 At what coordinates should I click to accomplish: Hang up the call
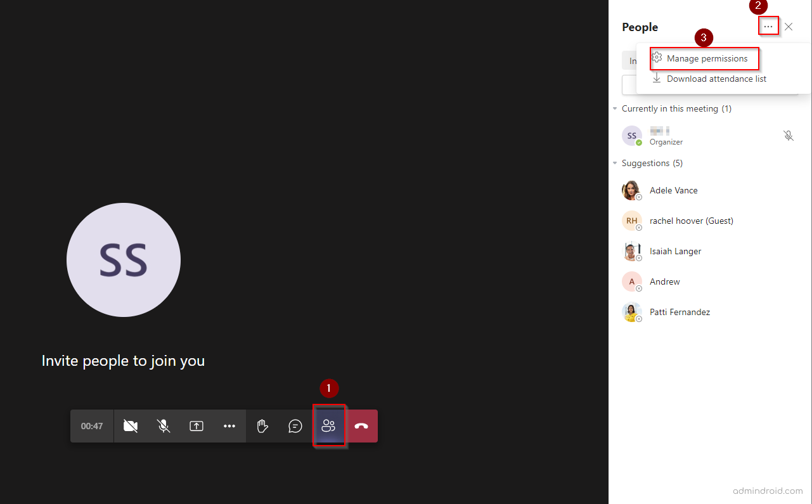(x=361, y=426)
